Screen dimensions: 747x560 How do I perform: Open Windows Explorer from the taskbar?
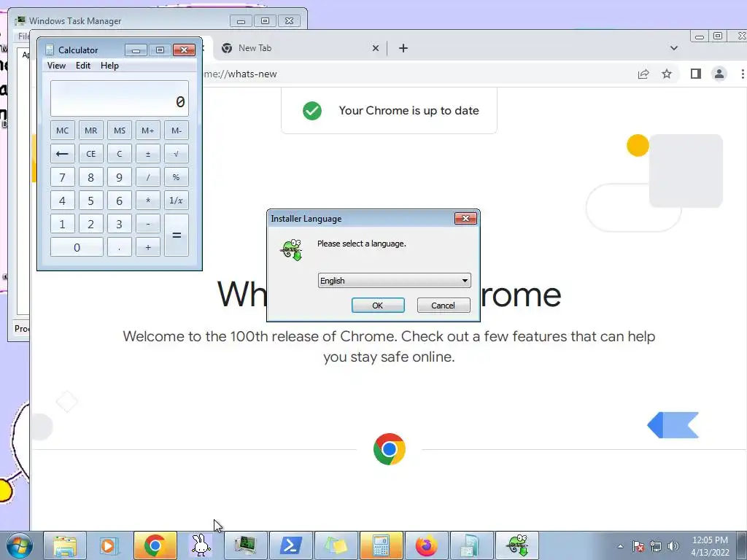click(65, 545)
